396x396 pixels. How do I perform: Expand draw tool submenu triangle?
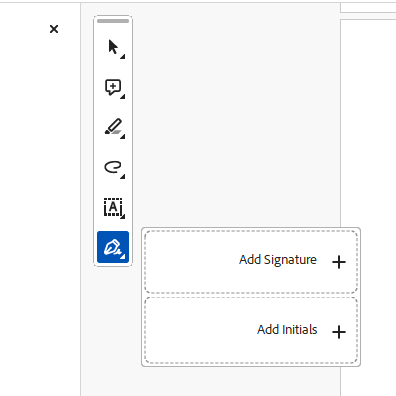[123, 177]
